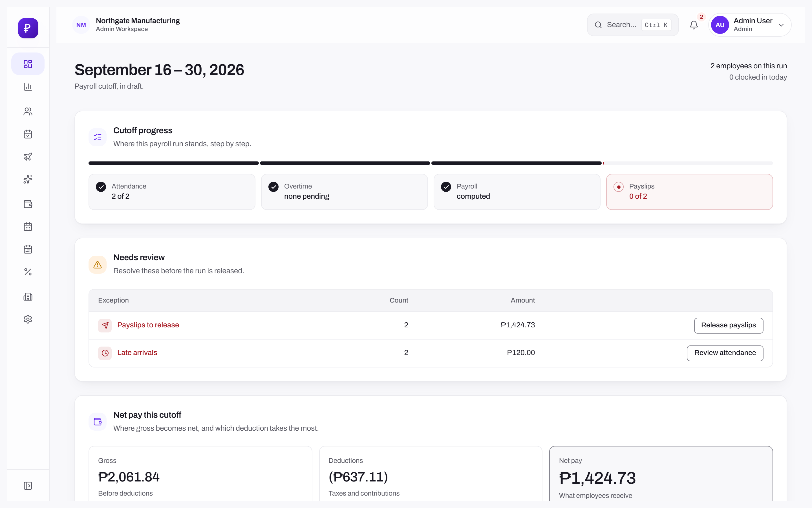812x508 pixels.
Task: Click Review attendance button
Action: click(x=725, y=353)
